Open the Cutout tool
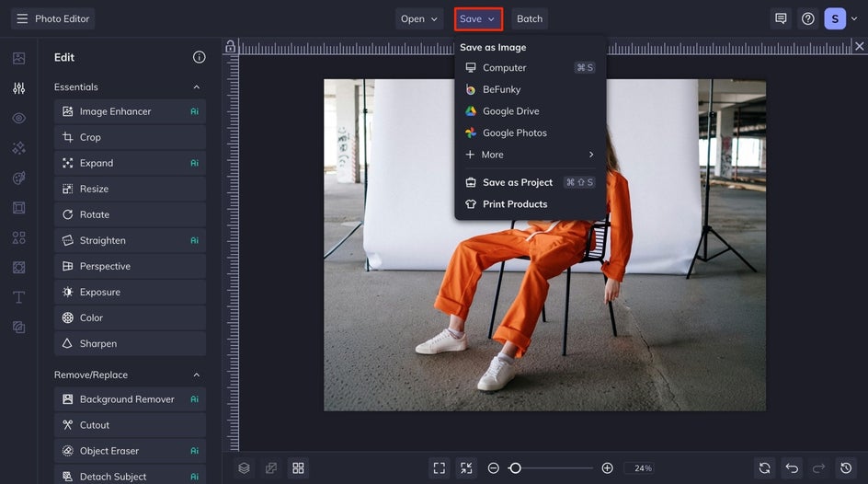Screen dimensions: 868x484 pos(130,425)
